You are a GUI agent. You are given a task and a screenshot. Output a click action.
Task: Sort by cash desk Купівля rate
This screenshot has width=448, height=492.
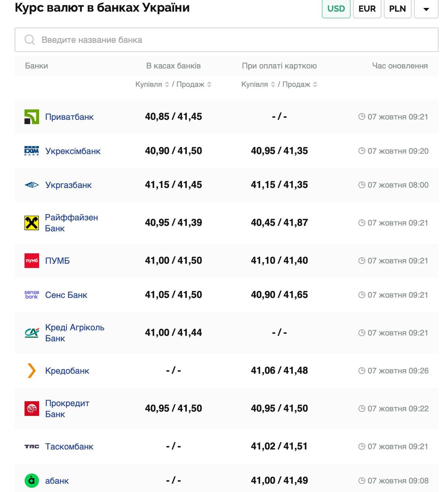click(x=167, y=85)
